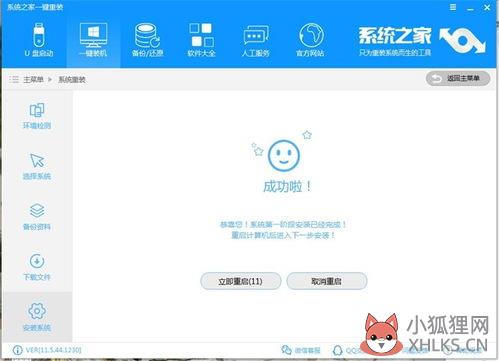Click the 立即重启(11) button

(x=241, y=281)
